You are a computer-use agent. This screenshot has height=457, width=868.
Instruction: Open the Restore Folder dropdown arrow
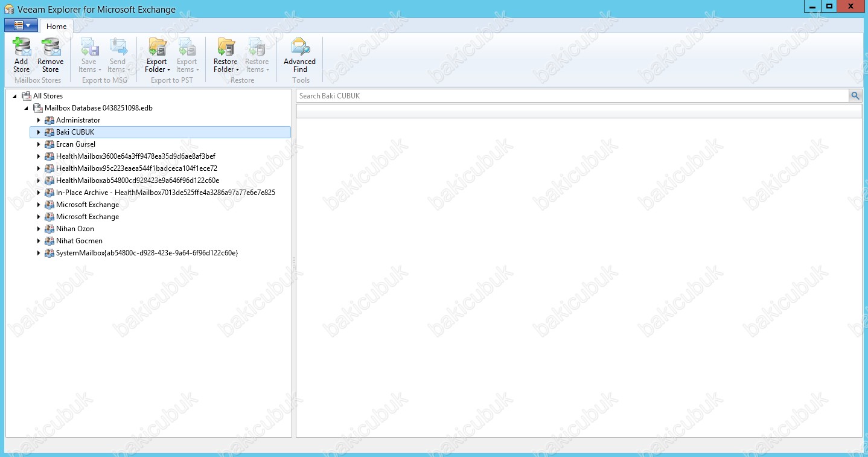(237, 70)
